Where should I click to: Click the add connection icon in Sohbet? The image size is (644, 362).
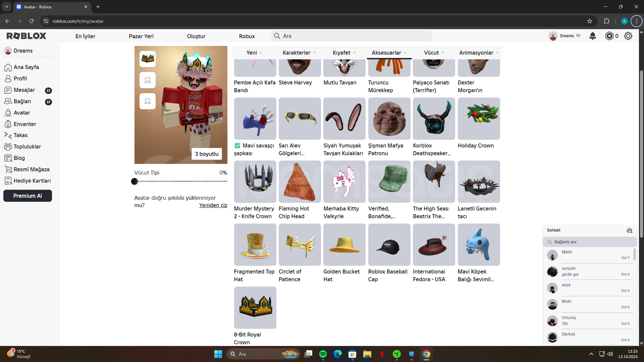click(629, 230)
